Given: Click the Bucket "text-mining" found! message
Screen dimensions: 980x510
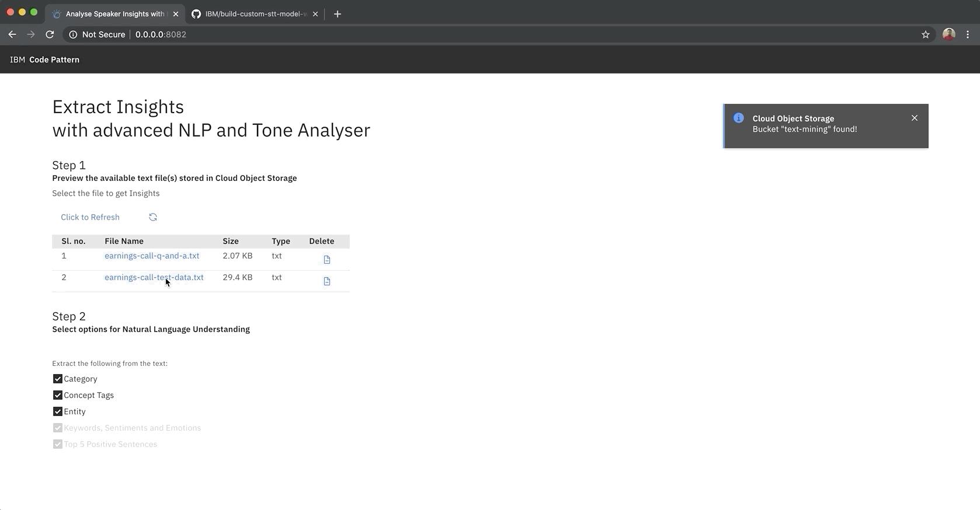Looking at the screenshot, I should (805, 129).
